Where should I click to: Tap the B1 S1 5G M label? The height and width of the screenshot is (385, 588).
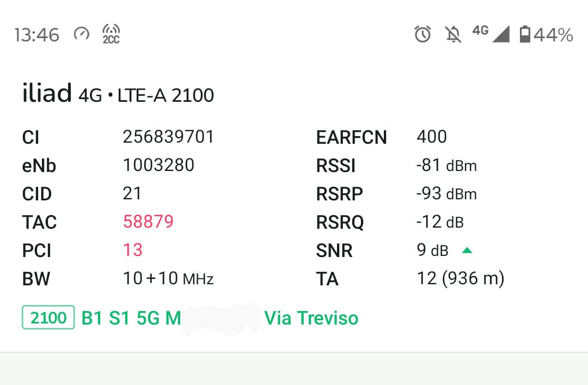point(131,318)
